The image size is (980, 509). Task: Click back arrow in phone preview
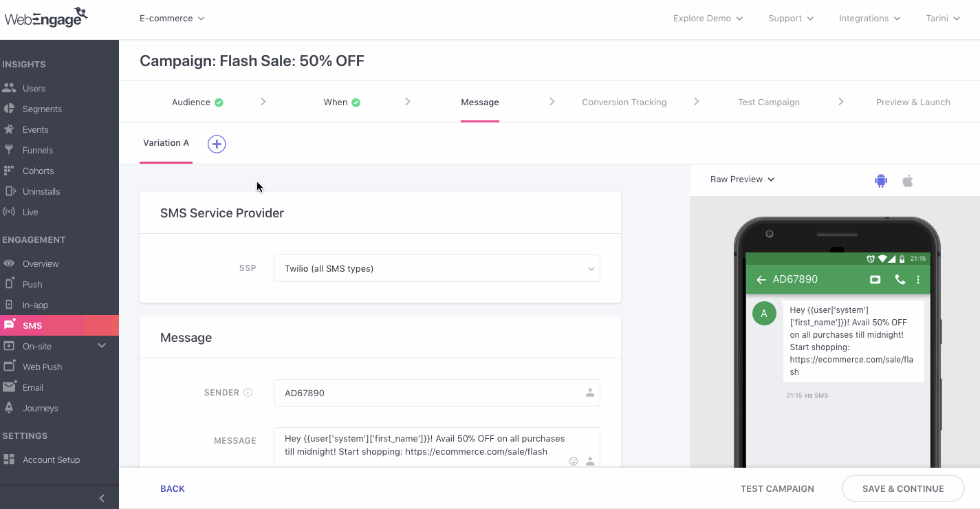[x=761, y=280]
